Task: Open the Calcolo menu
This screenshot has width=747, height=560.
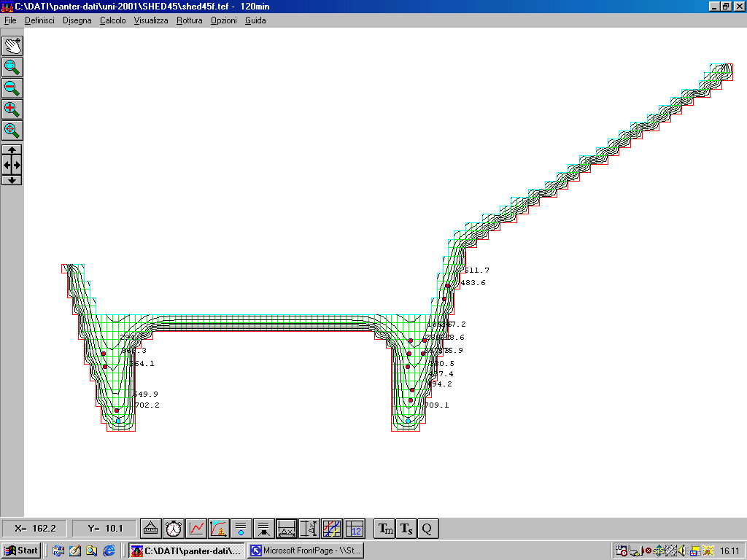Action: (112, 20)
